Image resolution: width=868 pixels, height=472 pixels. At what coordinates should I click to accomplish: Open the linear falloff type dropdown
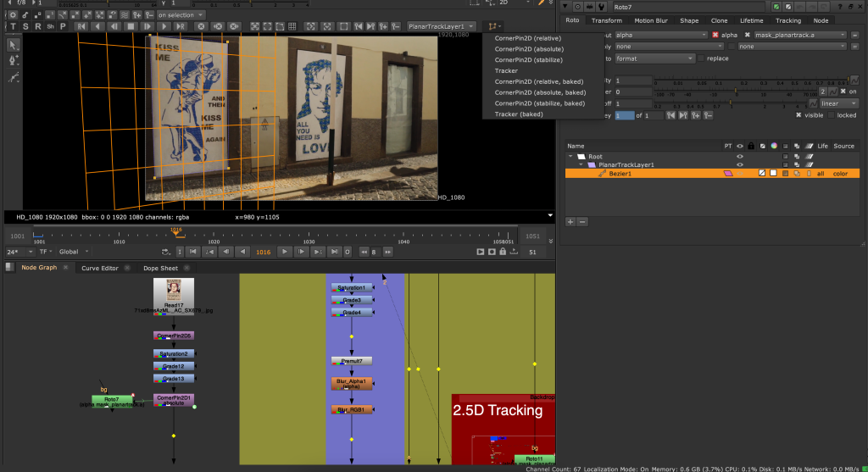(x=838, y=103)
